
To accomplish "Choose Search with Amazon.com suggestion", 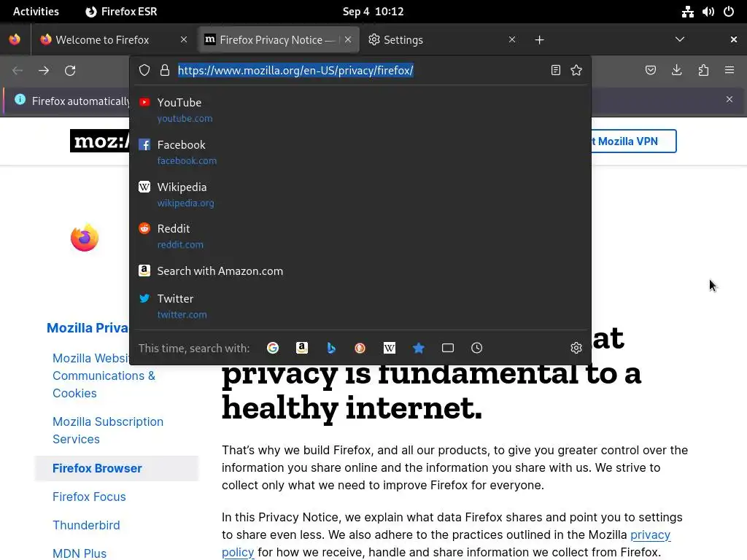I will [x=360, y=271].
